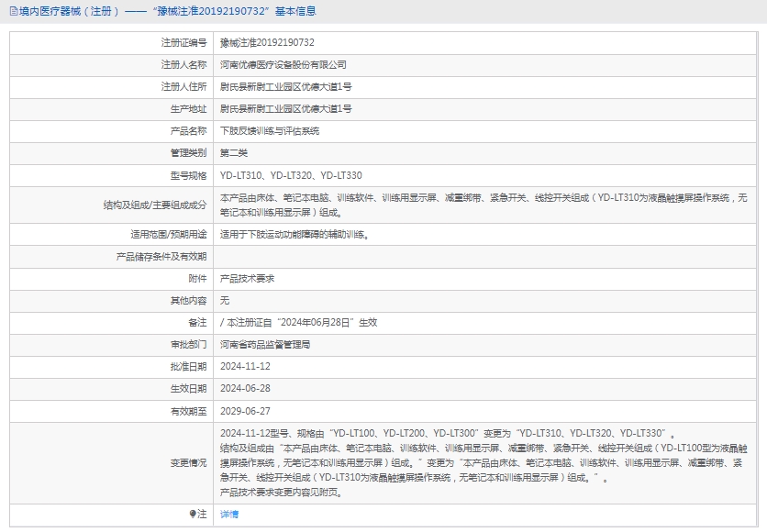Click model specs YD-LT310、YD-LT320、YD-LT330
Screen dimensions: 767x532
(x=278, y=175)
